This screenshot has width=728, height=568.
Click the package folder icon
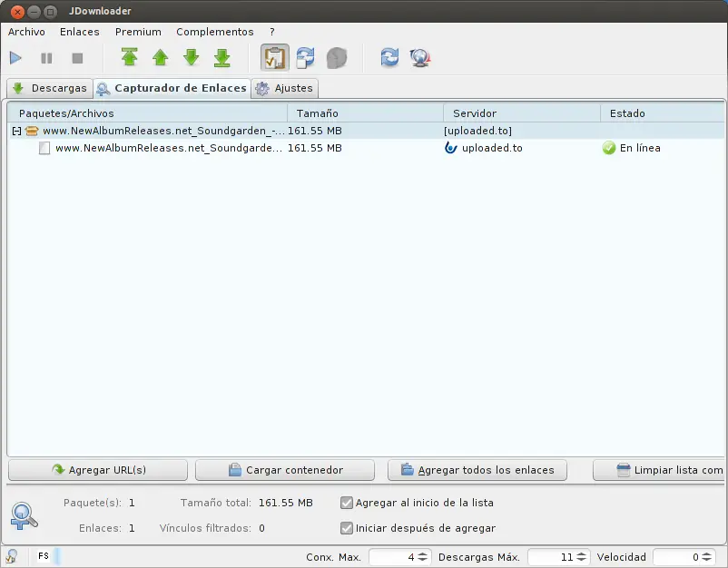pos(32,132)
